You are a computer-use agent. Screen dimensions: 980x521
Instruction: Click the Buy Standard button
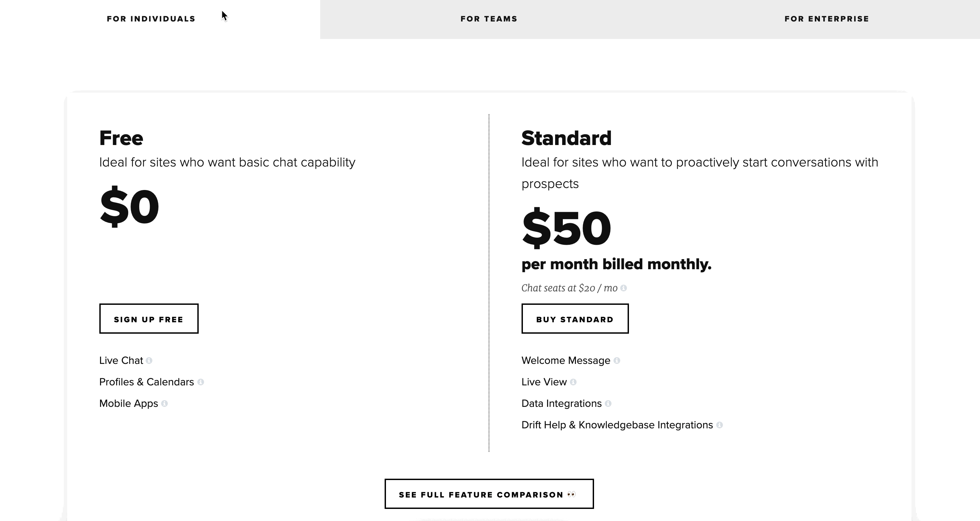(x=575, y=319)
